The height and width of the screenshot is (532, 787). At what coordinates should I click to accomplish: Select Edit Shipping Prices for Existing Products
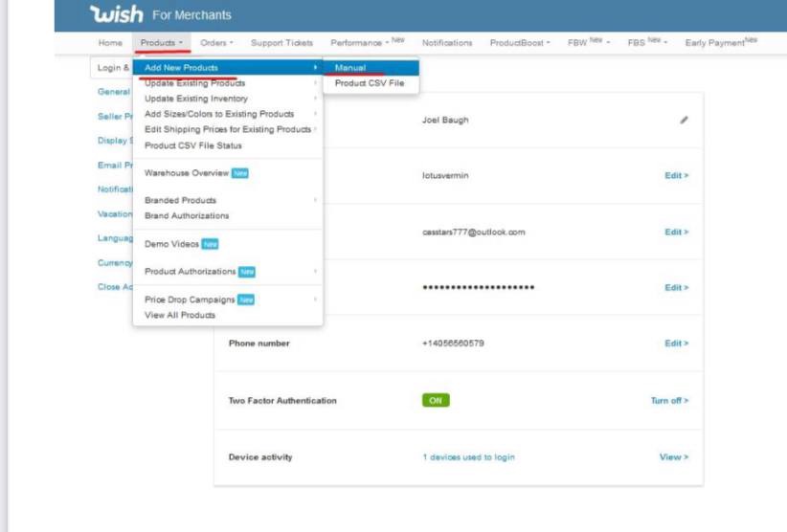(228, 129)
